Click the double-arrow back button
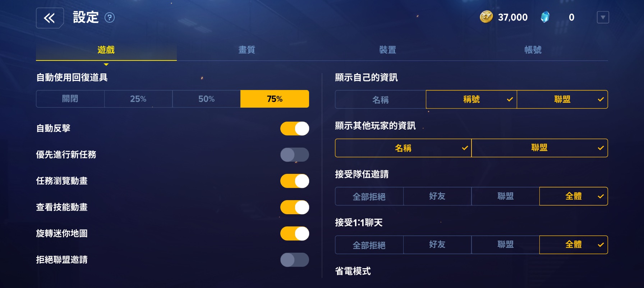Image resolution: width=644 pixels, height=288 pixels. [x=50, y=18]
